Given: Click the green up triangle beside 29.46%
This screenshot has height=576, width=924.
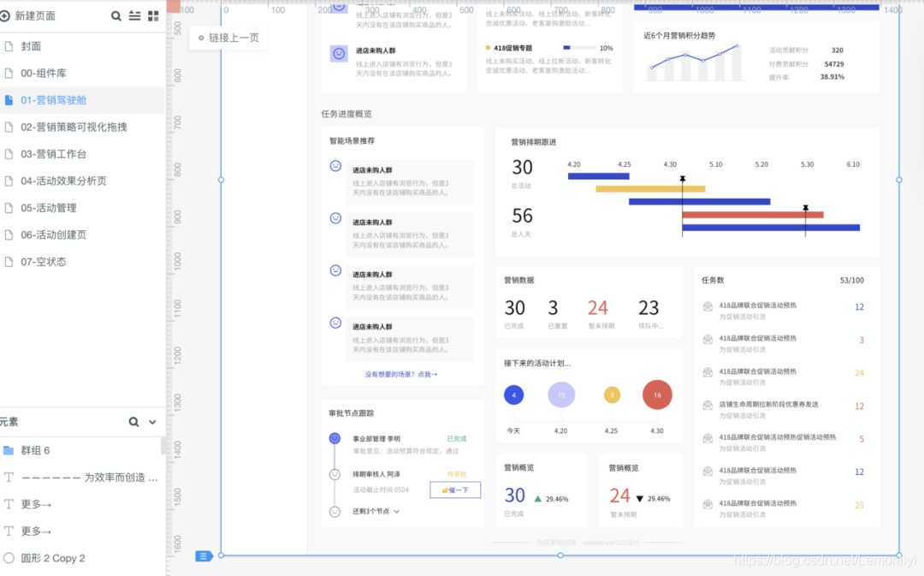Looking at the screenshot, I should (x=537, y=499).
